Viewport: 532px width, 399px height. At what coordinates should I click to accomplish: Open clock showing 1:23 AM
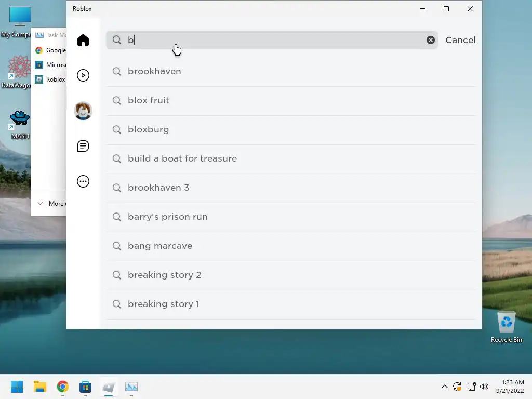click(510, 387)
